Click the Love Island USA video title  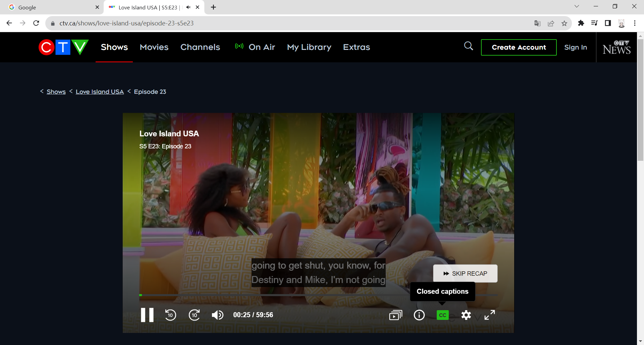click(x=169, y=134)
